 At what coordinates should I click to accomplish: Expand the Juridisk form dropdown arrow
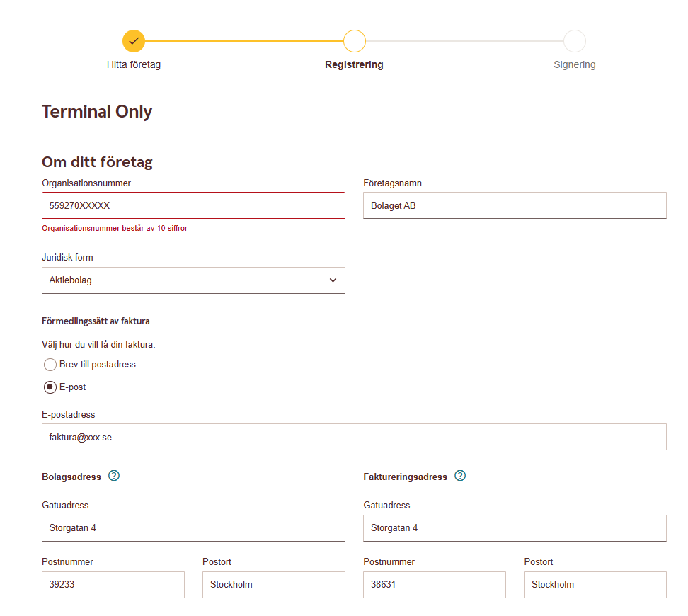[333, 280]
